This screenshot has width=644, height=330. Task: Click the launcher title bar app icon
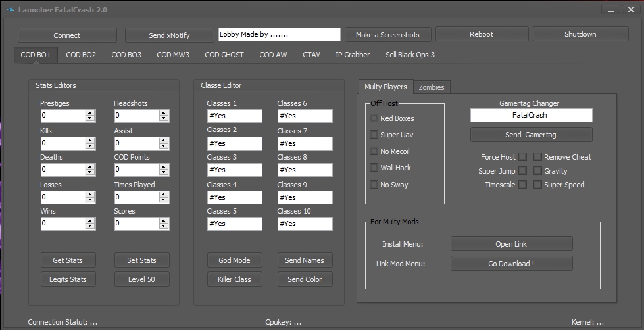11,10
